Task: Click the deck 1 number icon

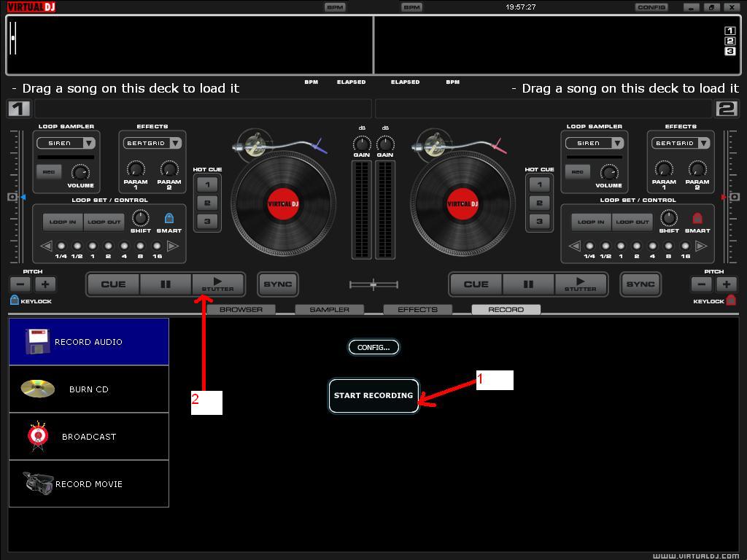Action: (x=19, y=109)
